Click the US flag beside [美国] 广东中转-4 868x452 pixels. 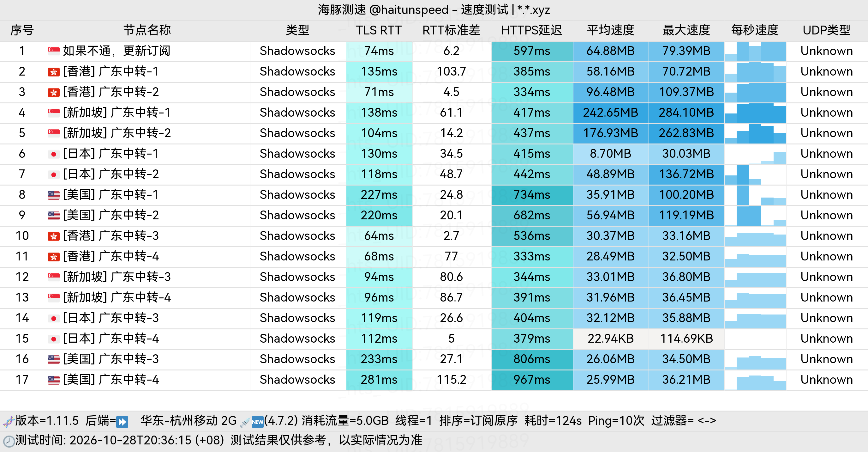[54, 380]
